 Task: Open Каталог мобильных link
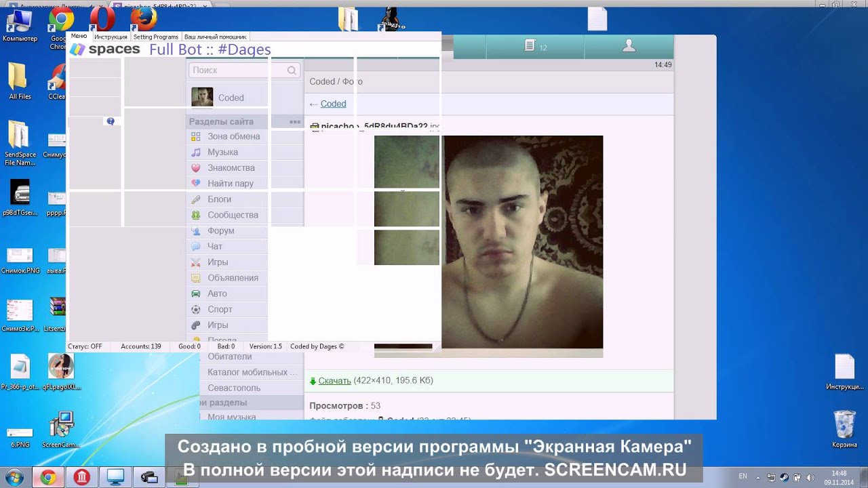point(252,372)
